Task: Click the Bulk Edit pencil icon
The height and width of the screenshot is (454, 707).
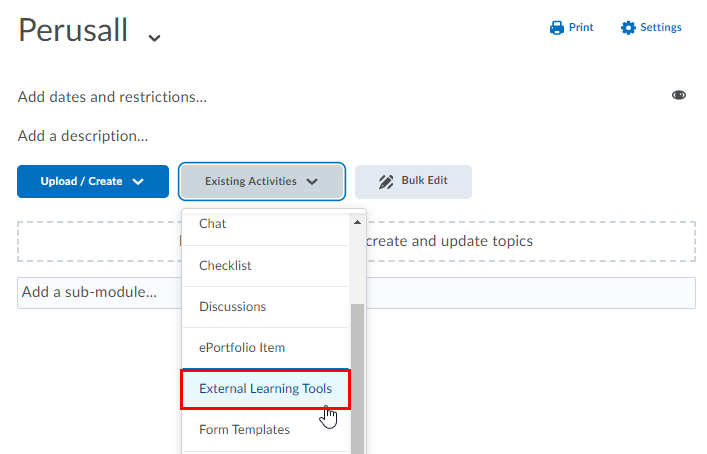Action: click(386, 182)
